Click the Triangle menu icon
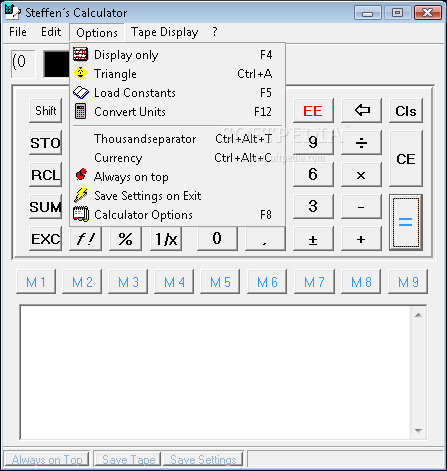The width and height of the screenshot is (447, 471). (x=80, y=73)
